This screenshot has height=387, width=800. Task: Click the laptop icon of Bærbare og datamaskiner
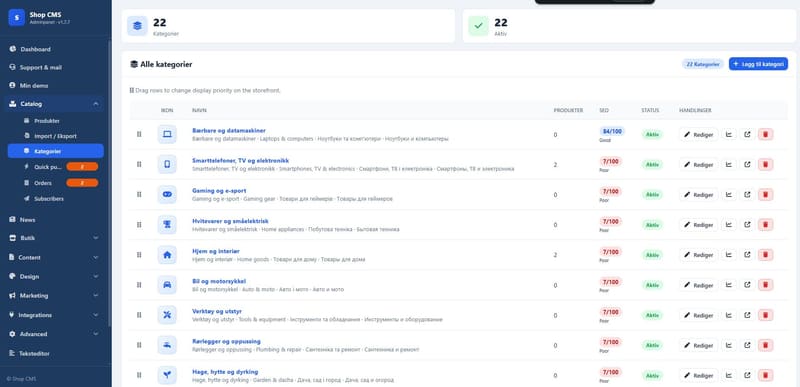pyautogui.click(x=167, y=134)
